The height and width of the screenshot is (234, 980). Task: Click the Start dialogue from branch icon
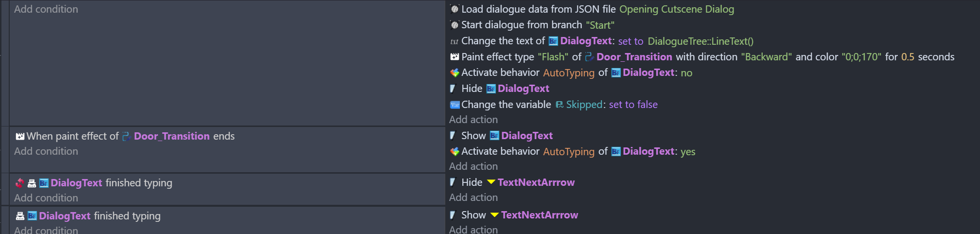tap(455, 25)
